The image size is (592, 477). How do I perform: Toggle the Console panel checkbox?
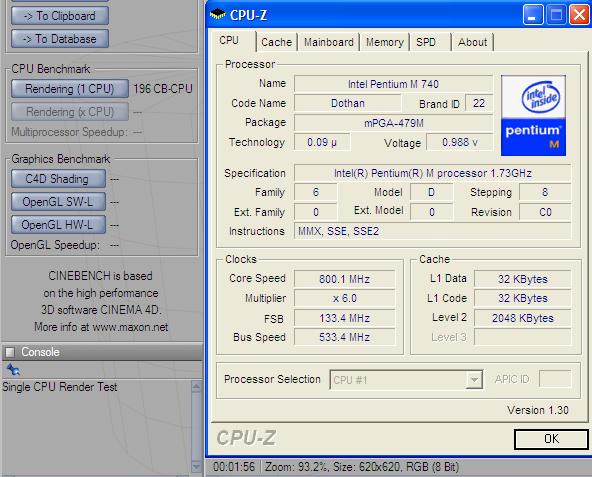[x=10, y=352]
